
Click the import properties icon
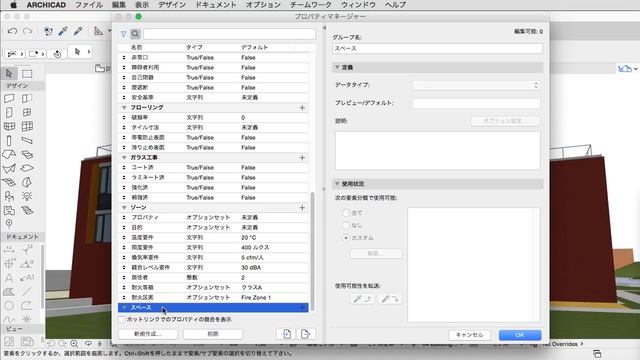pos(287,334)
